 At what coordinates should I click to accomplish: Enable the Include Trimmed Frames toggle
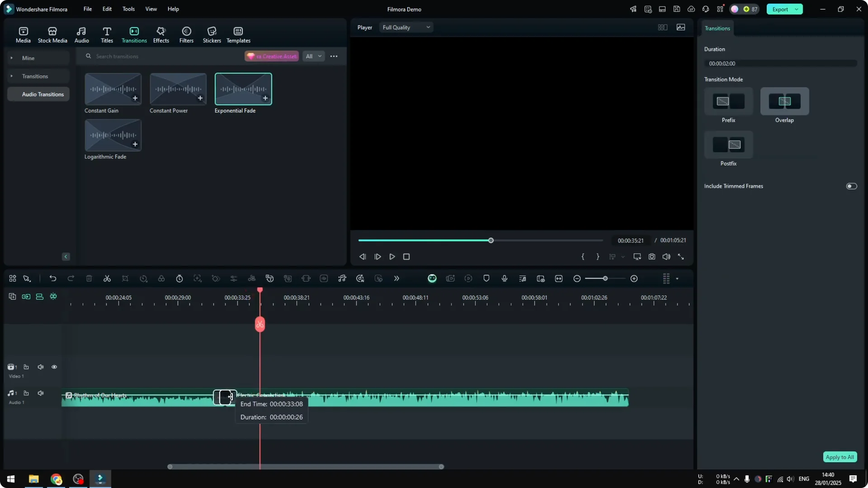851,186
